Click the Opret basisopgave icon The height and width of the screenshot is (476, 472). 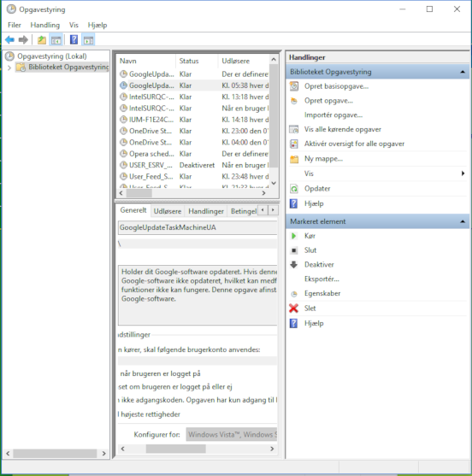pyautogui.click(x=294, y=86)
